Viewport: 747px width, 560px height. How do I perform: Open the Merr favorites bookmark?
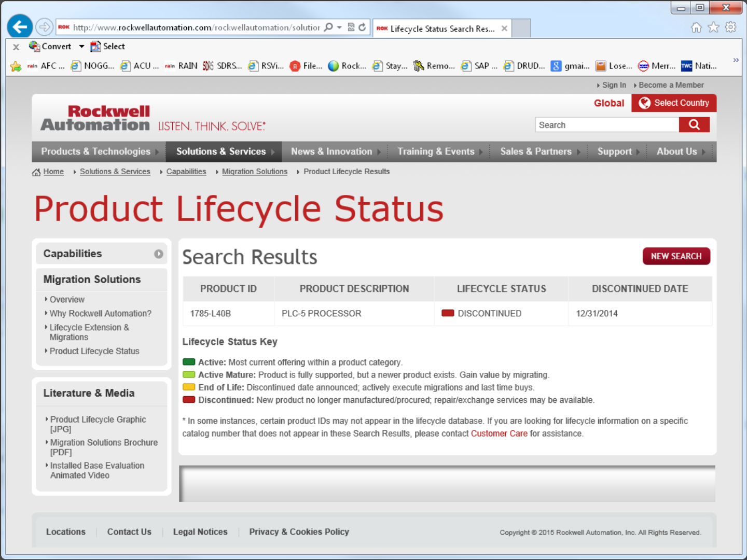(657, 66)
